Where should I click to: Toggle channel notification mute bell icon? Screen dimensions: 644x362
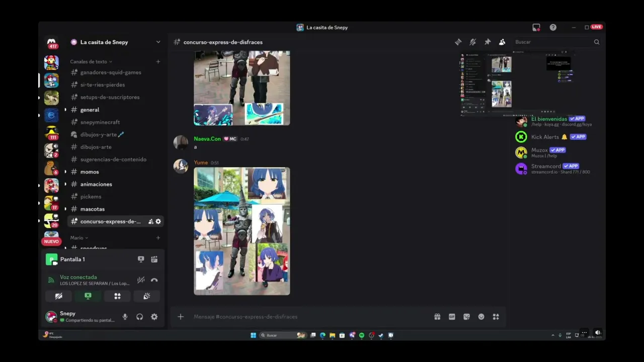[472, 42]
